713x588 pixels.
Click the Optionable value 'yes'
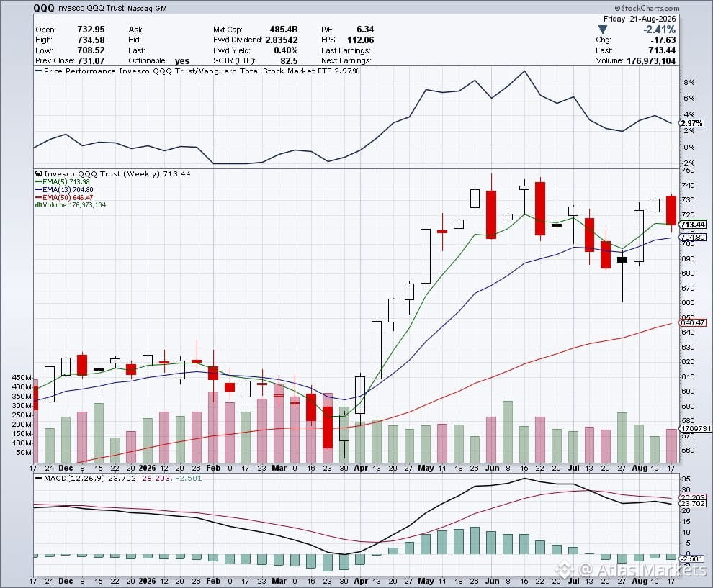click(182, 61)
